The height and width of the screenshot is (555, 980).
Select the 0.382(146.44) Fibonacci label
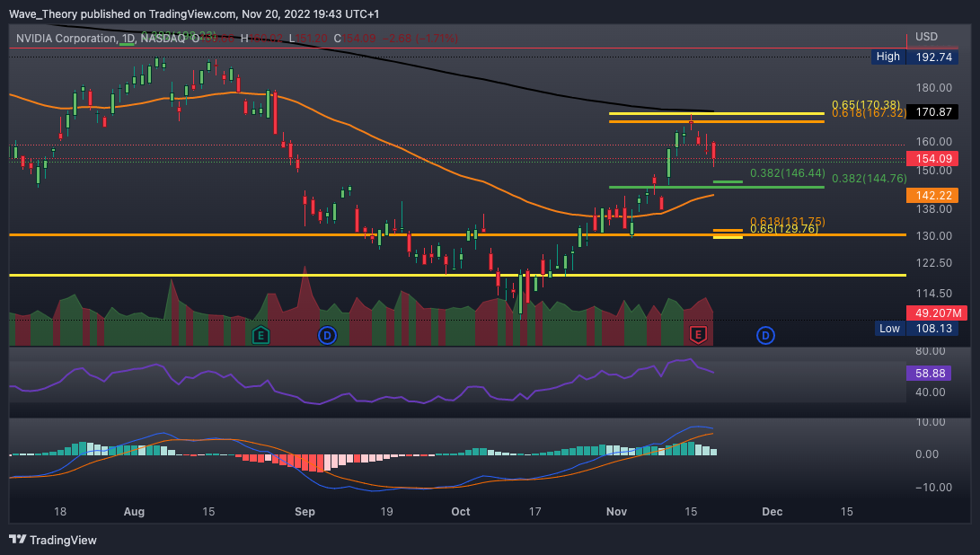[x=788, y=173]
